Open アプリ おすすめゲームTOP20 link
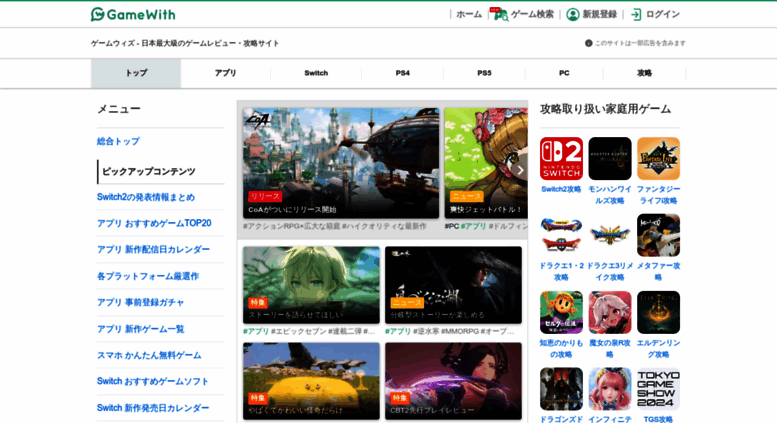Viewport: 777px width, 423px height. click(x=154, y=223)
